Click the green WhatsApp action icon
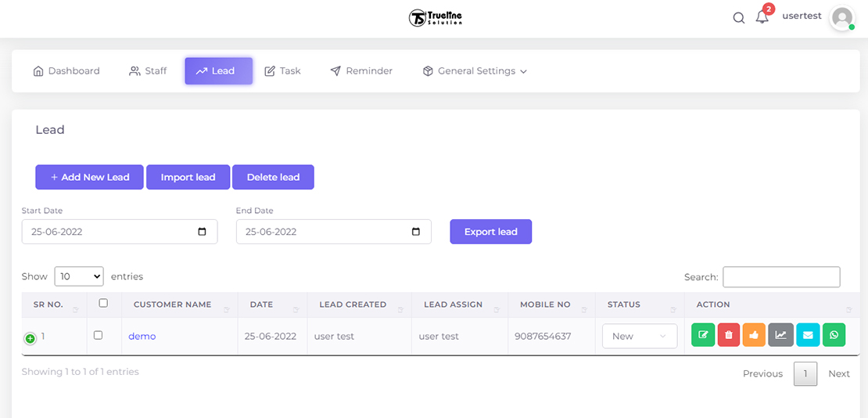The width and height of the screenshot is (868, 418). 834,335
